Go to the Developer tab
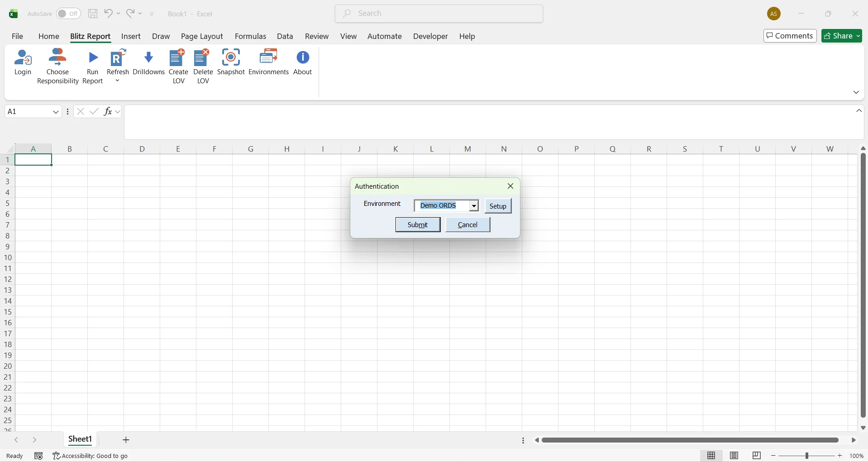 tap(430, 36)
